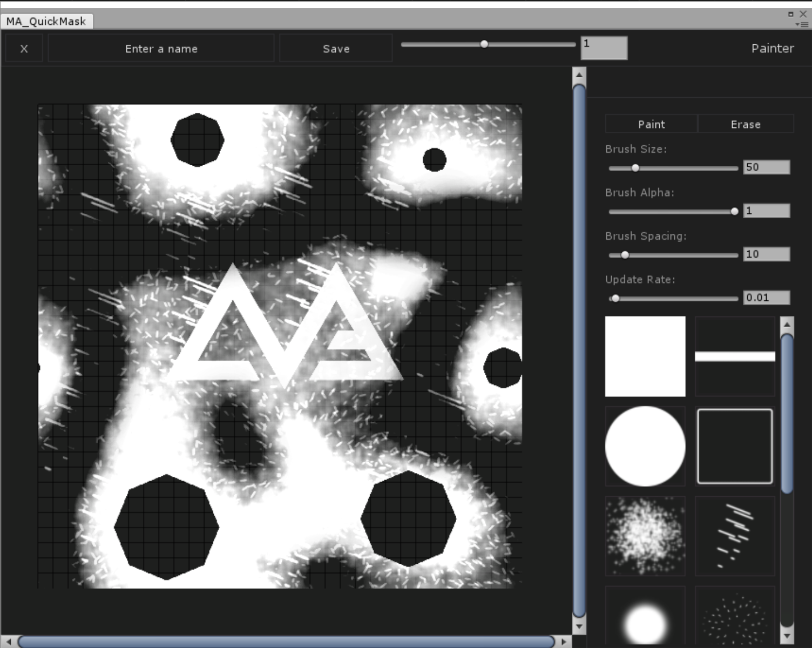Pick the hollow square outline brush

point(735,446)
